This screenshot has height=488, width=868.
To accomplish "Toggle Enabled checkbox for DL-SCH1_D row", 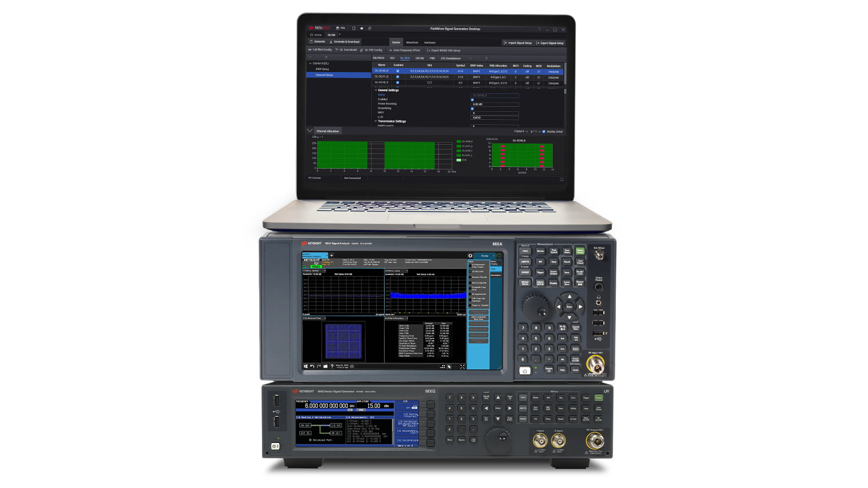I will (398, 77).
